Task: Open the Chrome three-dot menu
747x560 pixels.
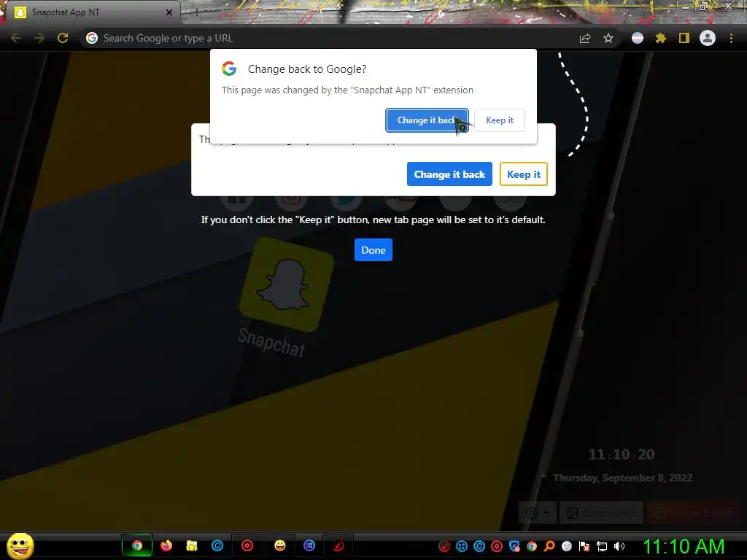Action: (731, 38)
